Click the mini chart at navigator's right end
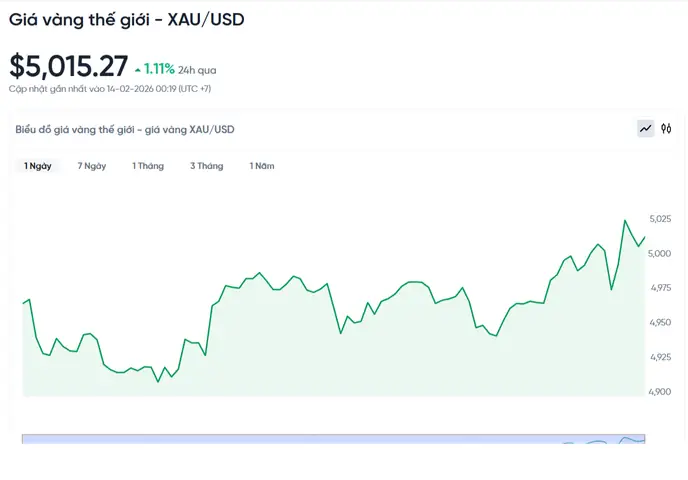The image size is (688, 480). [x=603, y=440]
